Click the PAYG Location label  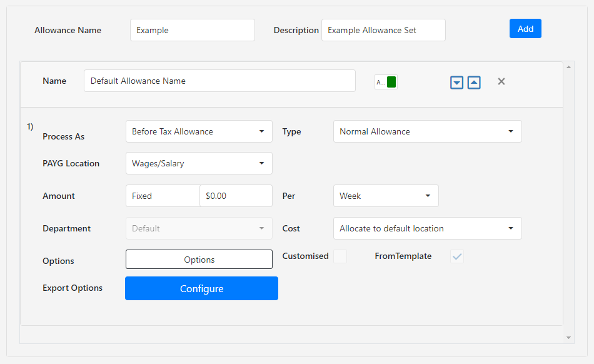click(71, 163)
